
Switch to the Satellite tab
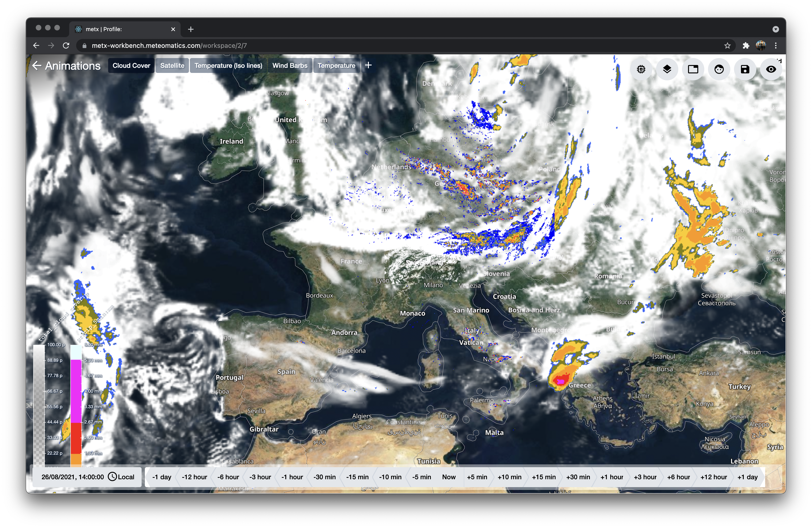point(172,65)
